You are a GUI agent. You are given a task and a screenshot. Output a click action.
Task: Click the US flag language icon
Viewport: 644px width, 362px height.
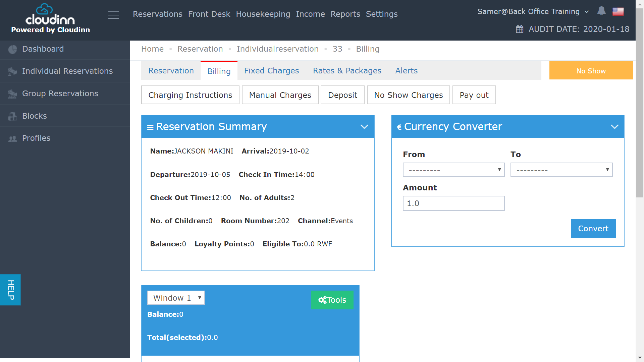[x=618, y=12]
